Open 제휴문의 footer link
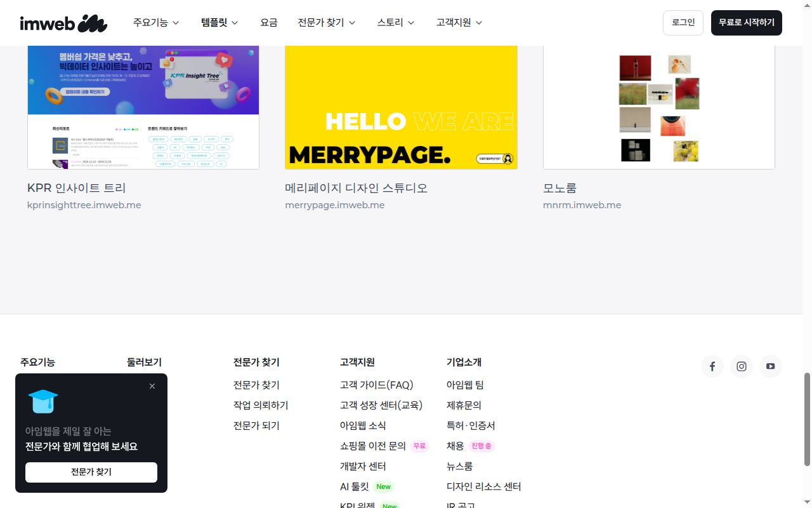 click(x=464, y=405)
